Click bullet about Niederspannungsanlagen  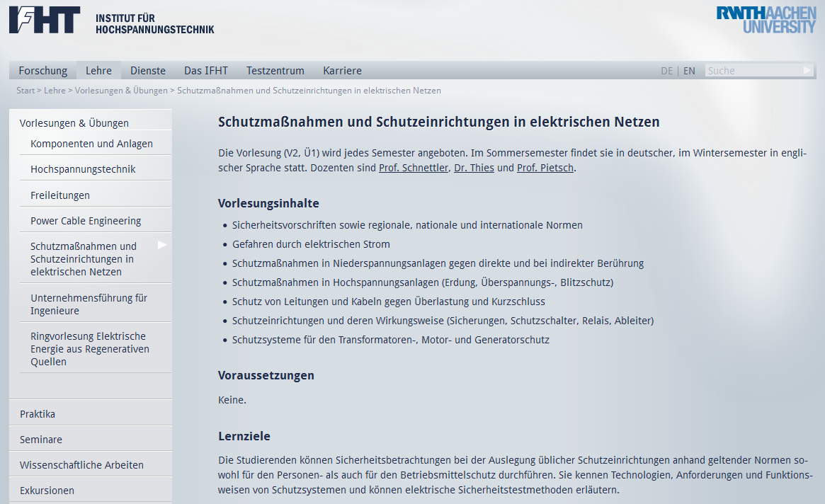click(438, 263)
